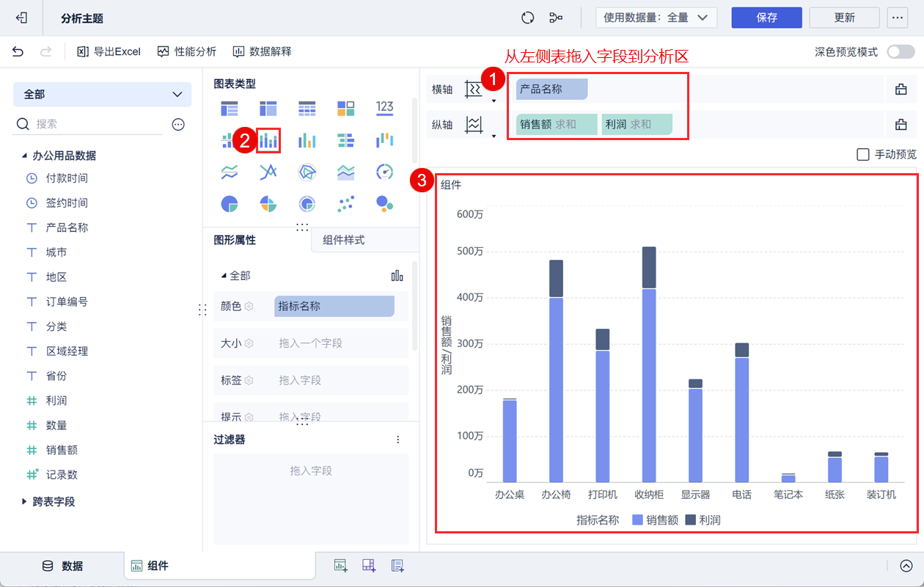Select the grouped table (分组表) chart type

point(230,109)
